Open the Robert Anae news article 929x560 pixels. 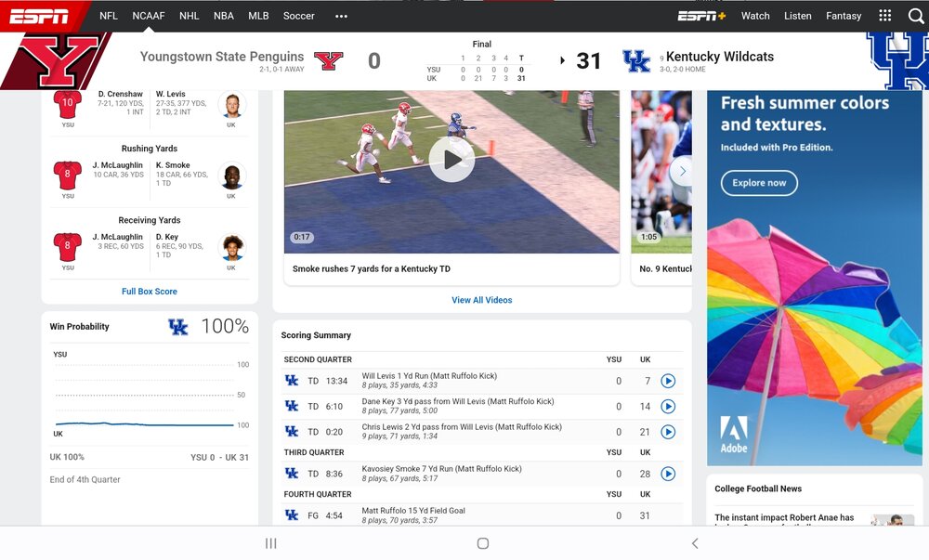tap(784, 517)
